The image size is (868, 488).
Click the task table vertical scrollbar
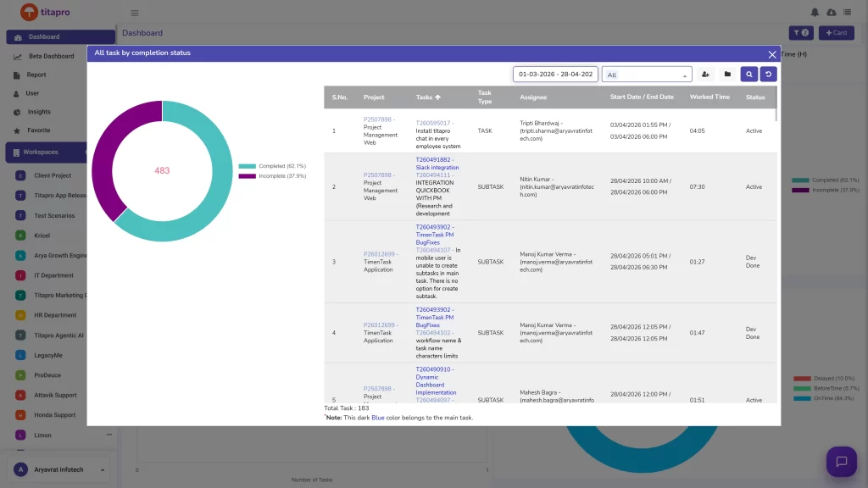[776, 104]
